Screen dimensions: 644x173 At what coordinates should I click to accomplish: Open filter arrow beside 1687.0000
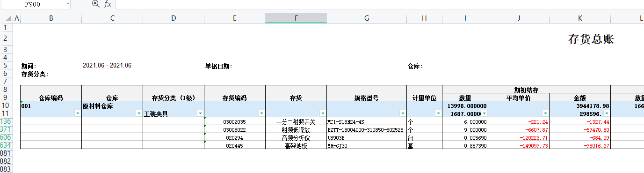[x=484, y=113]
